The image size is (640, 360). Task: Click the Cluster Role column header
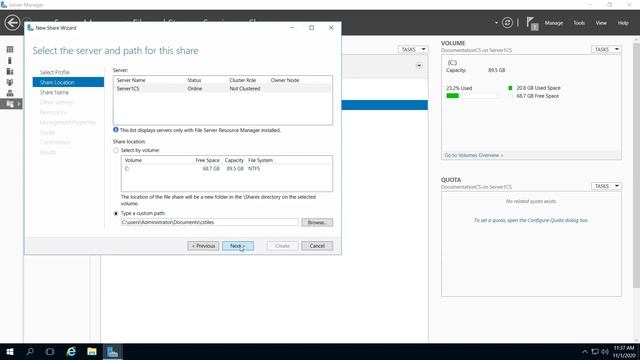tap(242, 80)
